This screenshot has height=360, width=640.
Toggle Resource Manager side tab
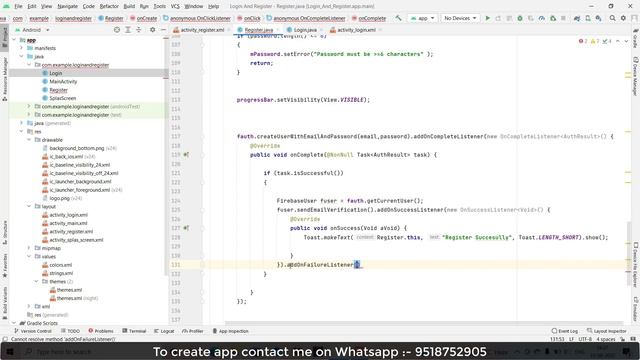point(4,79)
